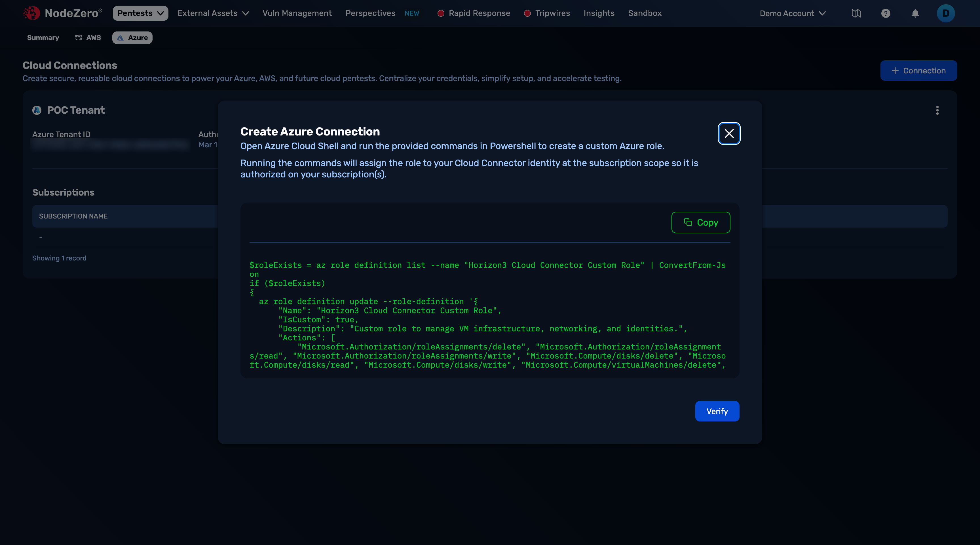Viewport: 980px width, 545px height.
Task: Open the kebab menu on the right panel
Action: [937, 110]
